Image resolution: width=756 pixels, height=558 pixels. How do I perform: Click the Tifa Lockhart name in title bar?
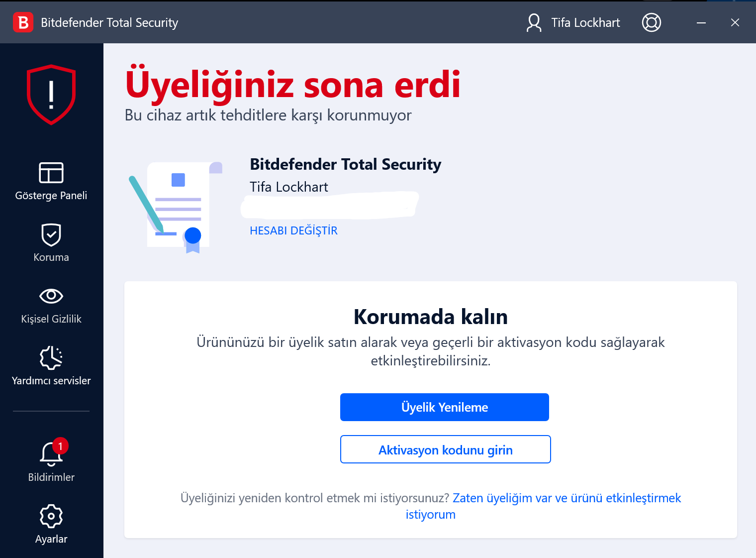coord(585,23)
